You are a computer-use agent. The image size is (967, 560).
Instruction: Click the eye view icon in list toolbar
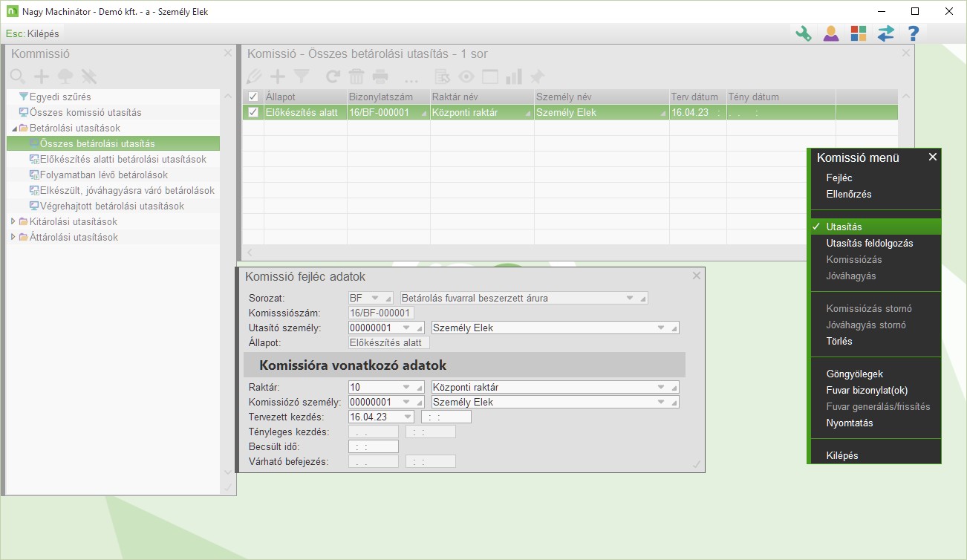tap(466, 76)
